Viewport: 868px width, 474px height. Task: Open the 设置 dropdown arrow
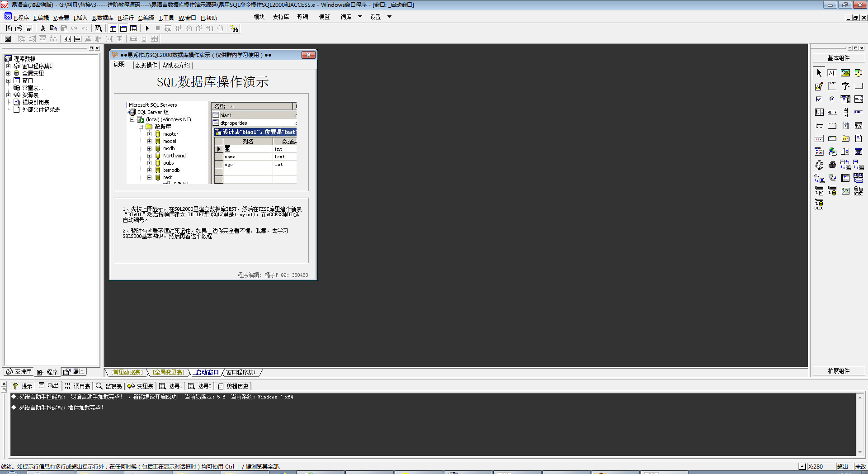coord(389,17)
